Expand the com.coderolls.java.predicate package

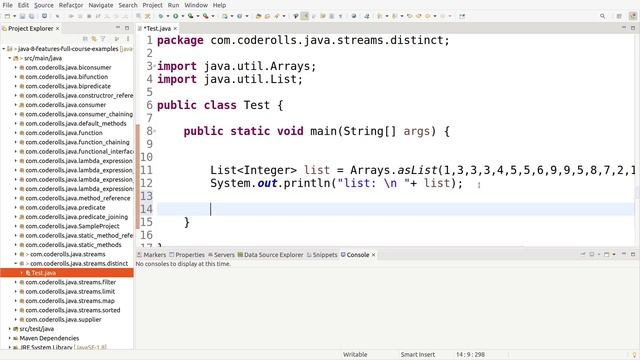(16, 207)
